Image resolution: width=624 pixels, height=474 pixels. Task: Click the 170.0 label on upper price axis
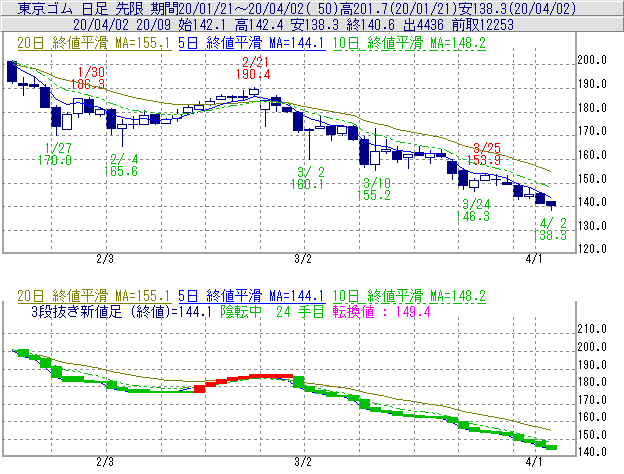593,131
